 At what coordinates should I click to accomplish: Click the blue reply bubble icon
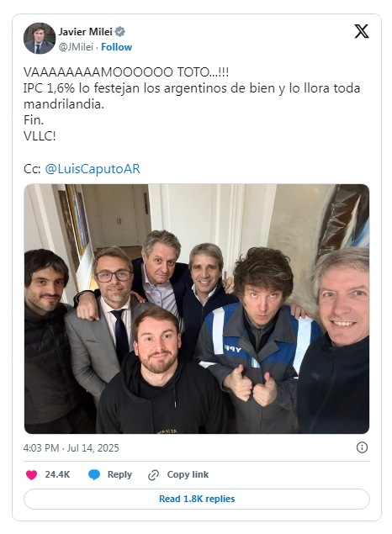coord(94,475)
